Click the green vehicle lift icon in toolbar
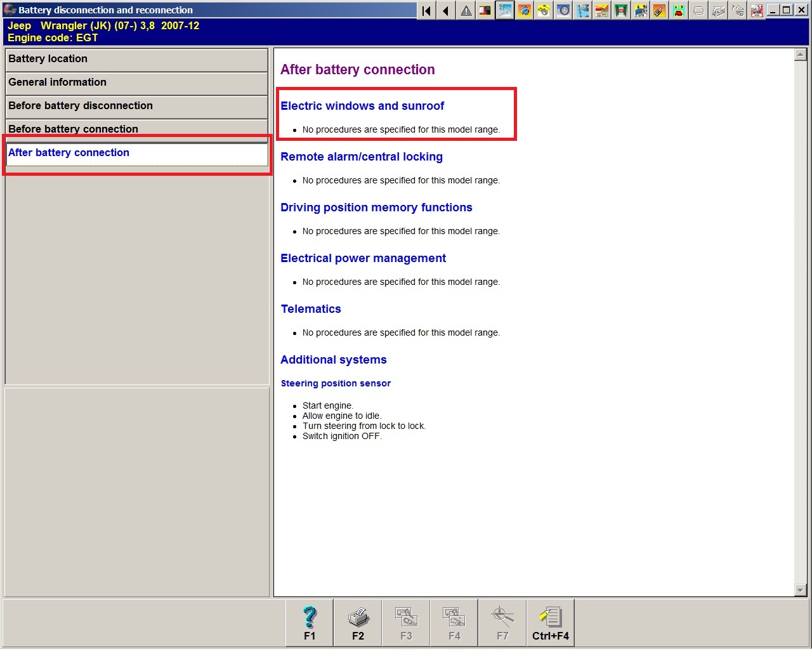The height and width of the screenshot is (651, 812). coord(621,10)
